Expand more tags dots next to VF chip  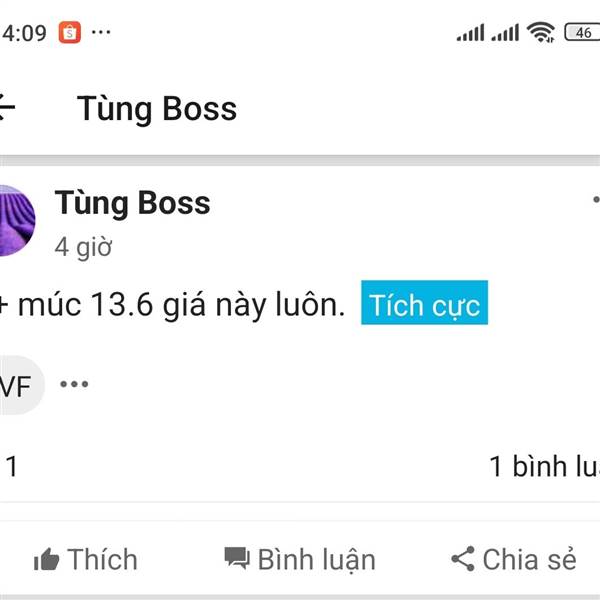pyautogui.click(x=74, y=384)
